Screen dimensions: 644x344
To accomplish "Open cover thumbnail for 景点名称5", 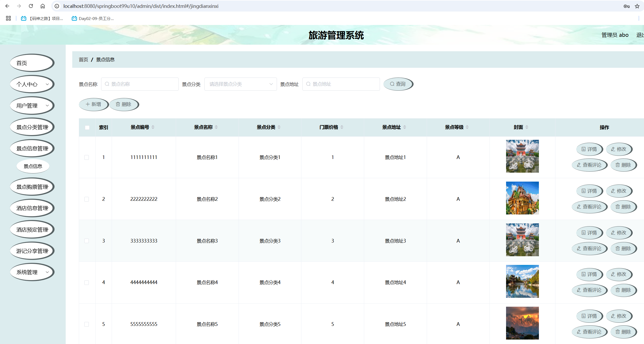I will click(522, 323).
